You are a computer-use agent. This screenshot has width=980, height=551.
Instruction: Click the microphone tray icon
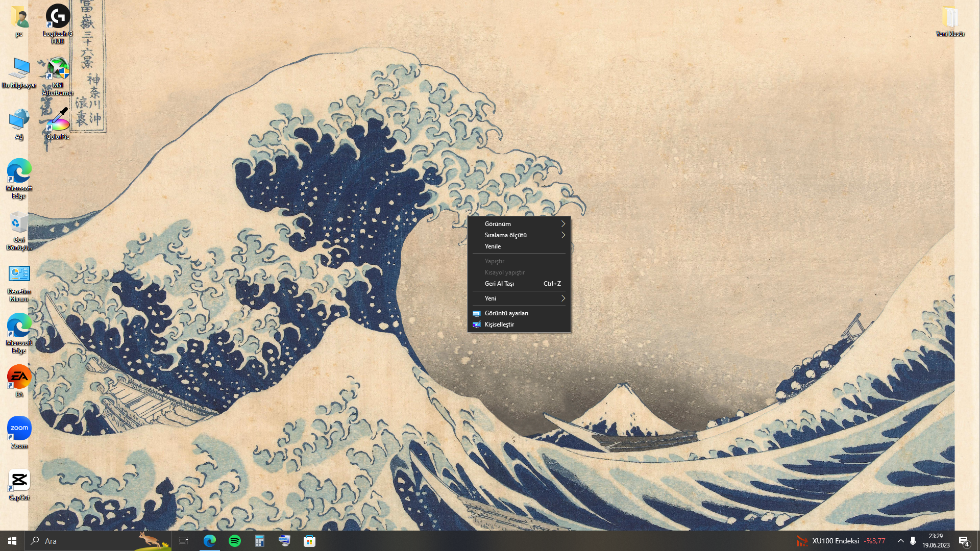(913, 541)
